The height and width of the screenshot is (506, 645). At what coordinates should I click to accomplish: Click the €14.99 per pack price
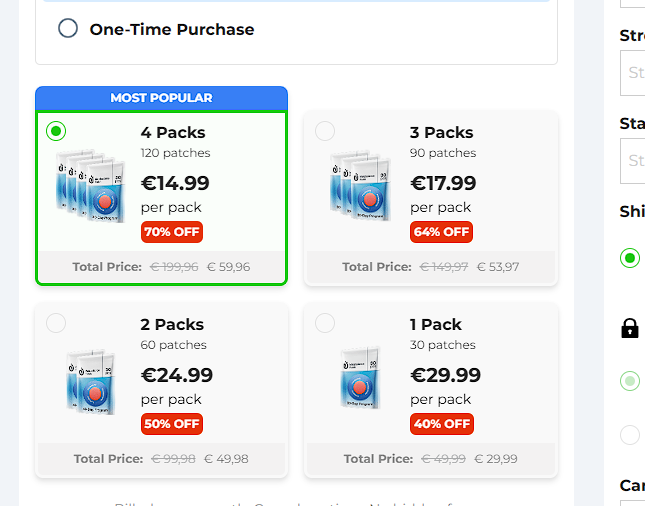click(x=175, y=183)
